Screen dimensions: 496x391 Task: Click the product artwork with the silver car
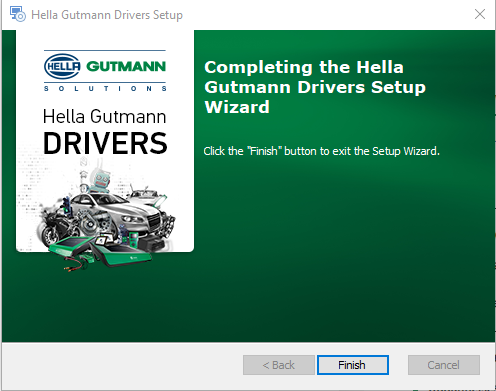107,216
